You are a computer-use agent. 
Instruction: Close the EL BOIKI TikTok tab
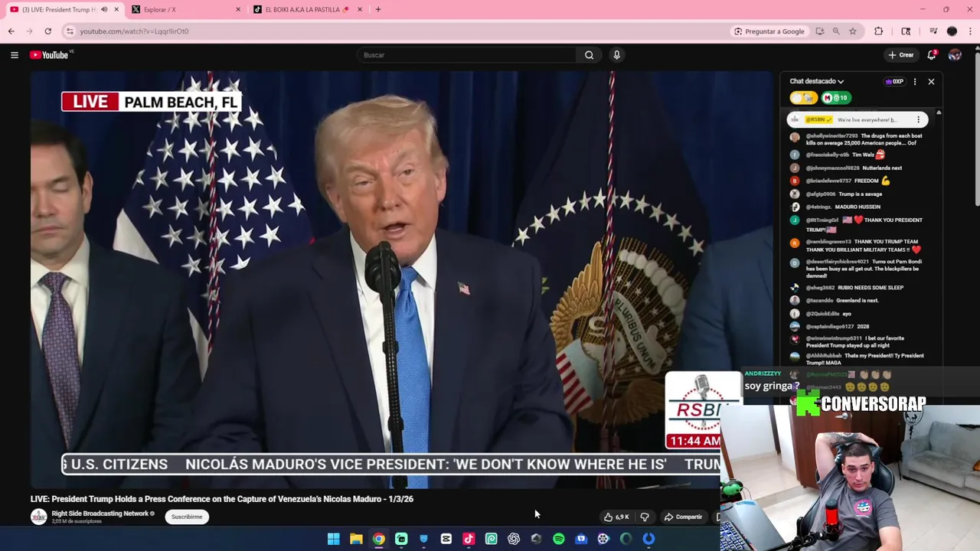tap(359, 9)
